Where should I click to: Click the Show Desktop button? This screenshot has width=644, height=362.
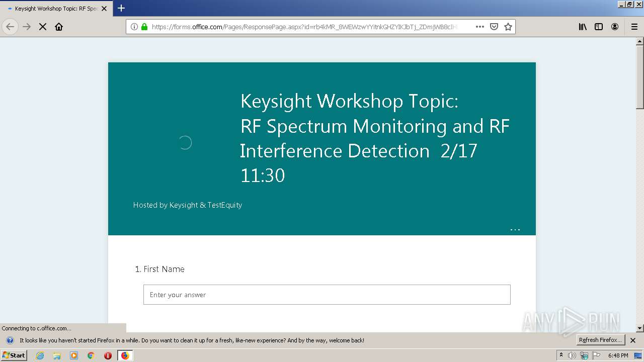[638, 355]
